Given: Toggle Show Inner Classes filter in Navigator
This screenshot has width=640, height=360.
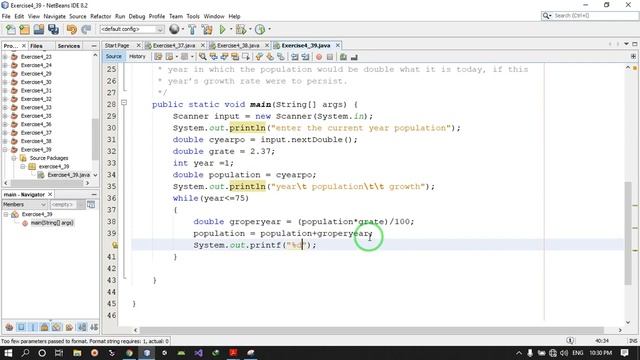Looking at the screenshot, I should 57,327.
